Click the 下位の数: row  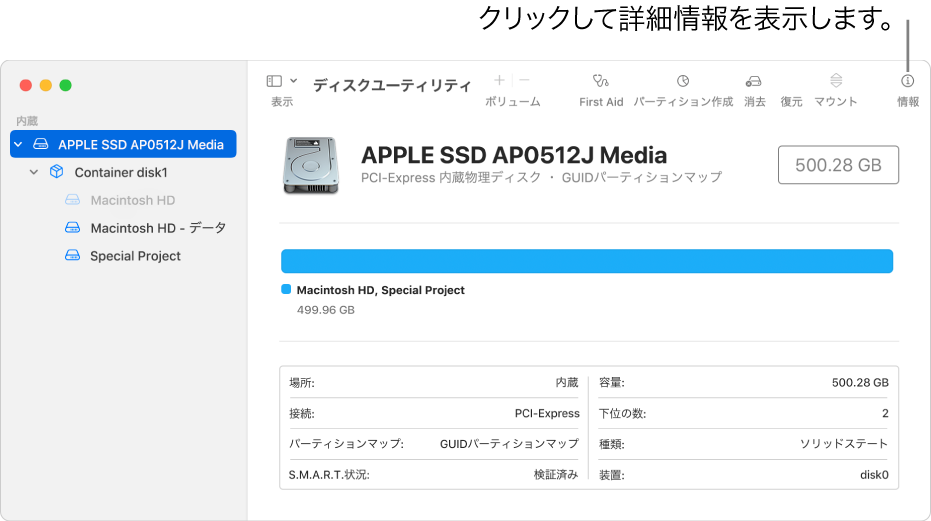[743, 413]
